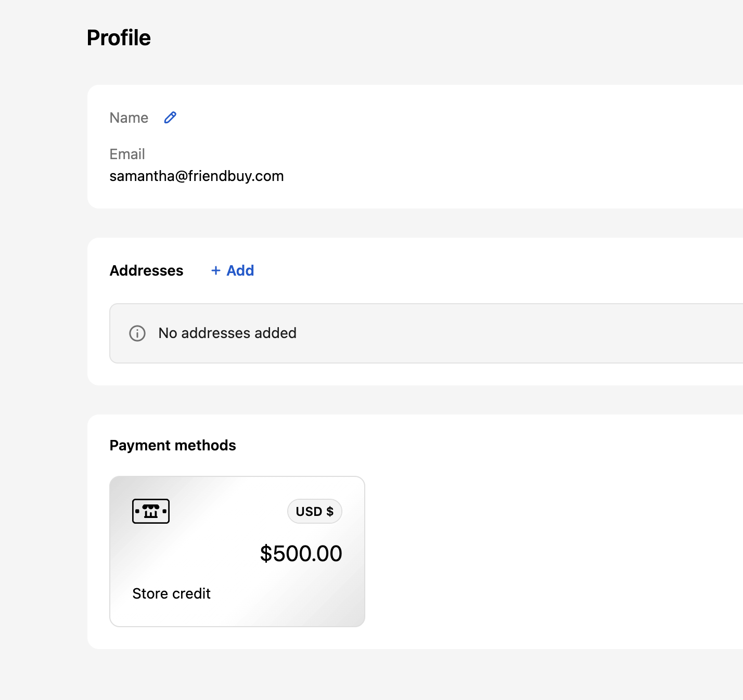The image size is (743, 700).
Task: Click the storefront icon on the credit card
Action: [x=151, y=511]
